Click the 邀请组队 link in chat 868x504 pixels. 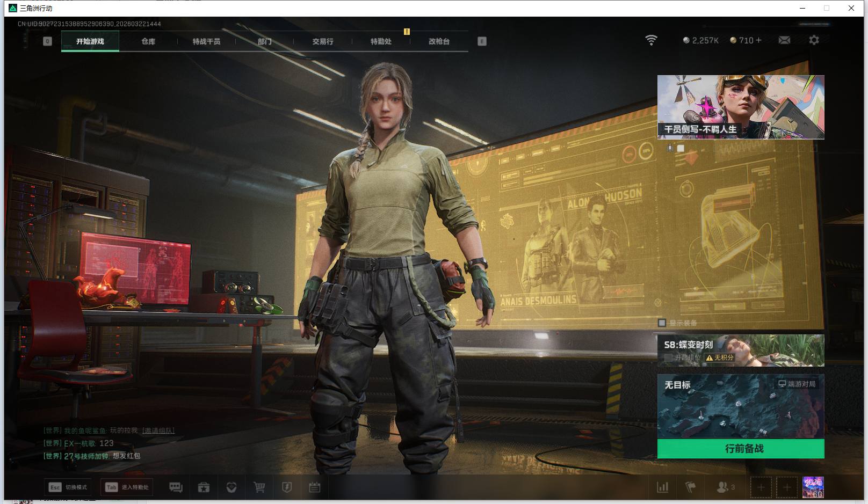click(x=158, y=430)
